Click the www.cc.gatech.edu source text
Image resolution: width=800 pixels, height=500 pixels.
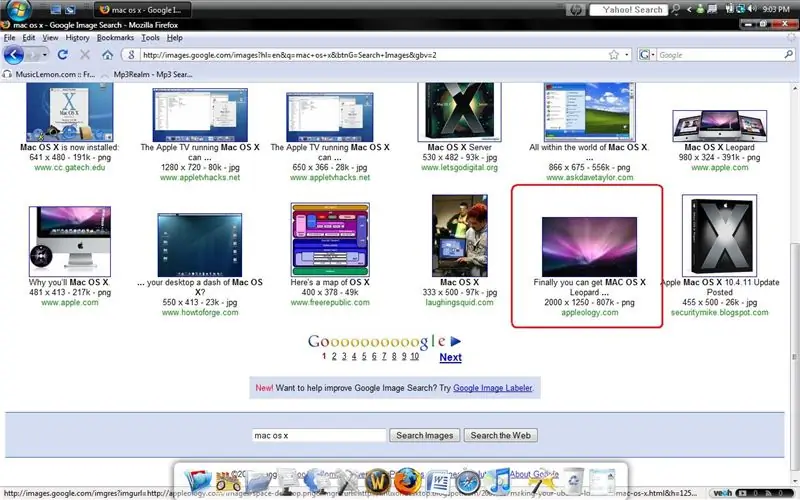coord(70,167)
